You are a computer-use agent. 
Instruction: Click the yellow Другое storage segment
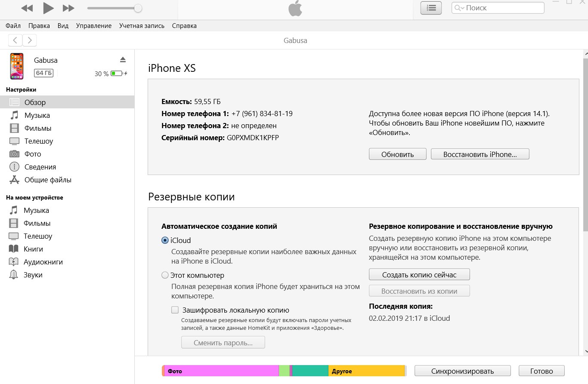[x=366, y=371]
